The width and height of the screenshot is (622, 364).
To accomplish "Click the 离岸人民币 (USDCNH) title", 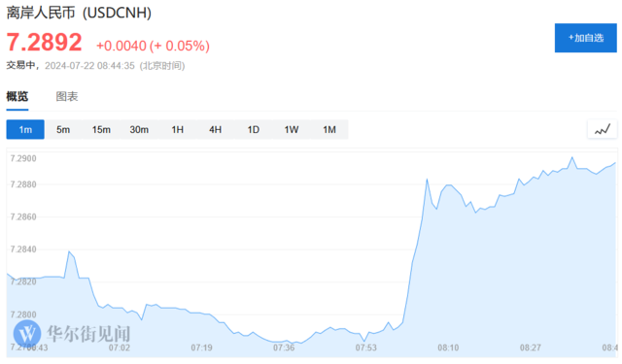I will [x=79, y=13].
